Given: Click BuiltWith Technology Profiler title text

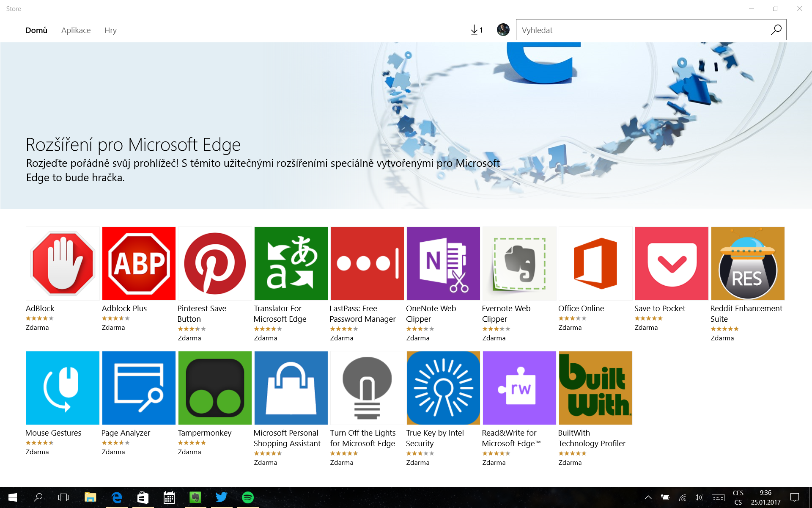Looking at the screenshot, I should (x=592, y=438).
